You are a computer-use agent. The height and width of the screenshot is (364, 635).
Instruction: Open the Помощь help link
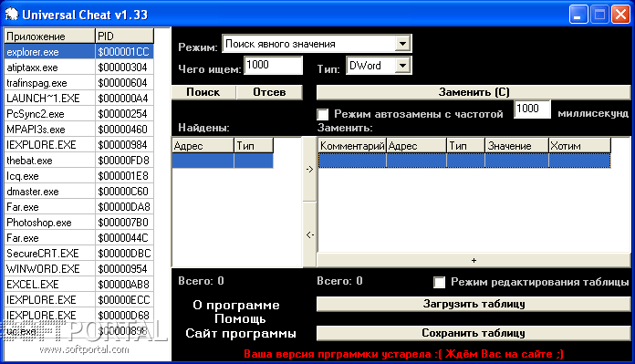click(240, 319)
